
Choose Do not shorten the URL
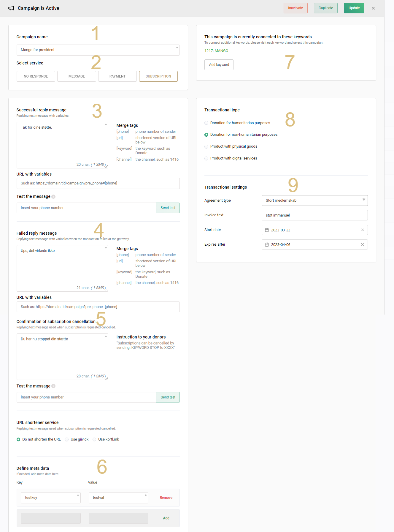coord(39,440)
